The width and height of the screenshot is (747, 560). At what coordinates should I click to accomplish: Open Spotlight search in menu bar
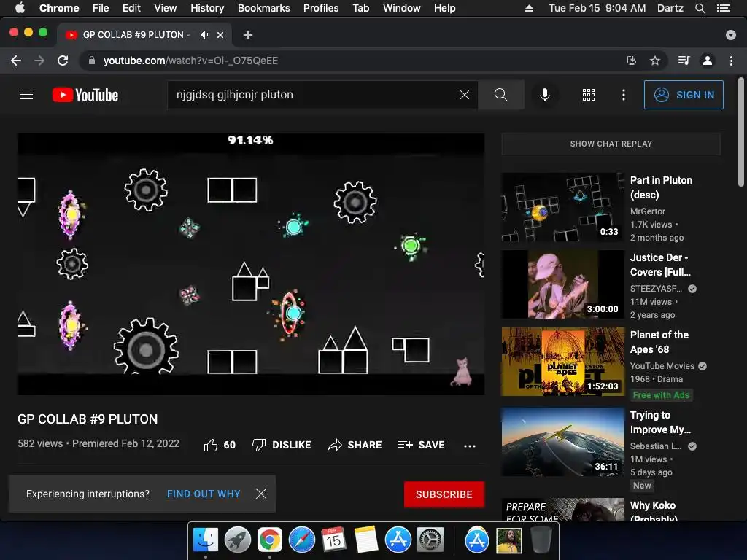tap(700, 8)
